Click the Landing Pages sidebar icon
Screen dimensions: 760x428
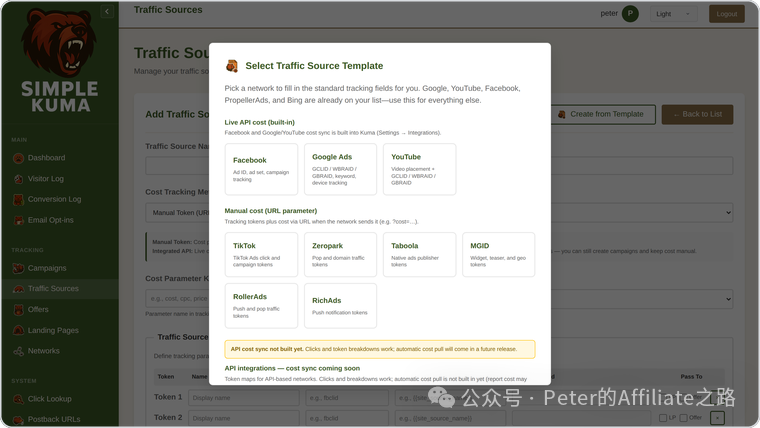18,331
